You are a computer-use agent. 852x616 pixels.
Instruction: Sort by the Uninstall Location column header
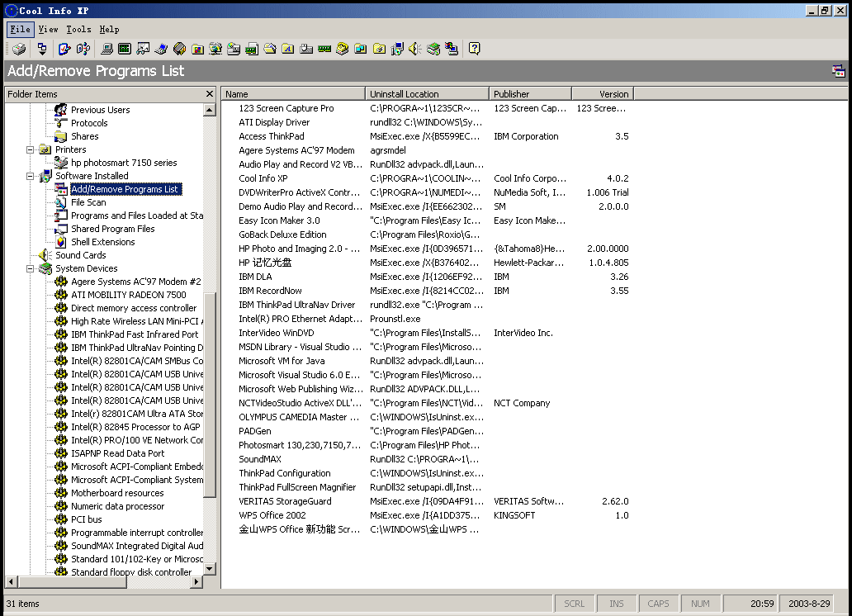[x=427, y=94]
